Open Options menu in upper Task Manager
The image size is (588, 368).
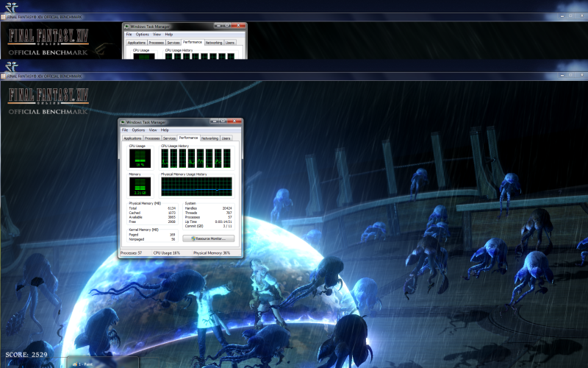point(142,34)
